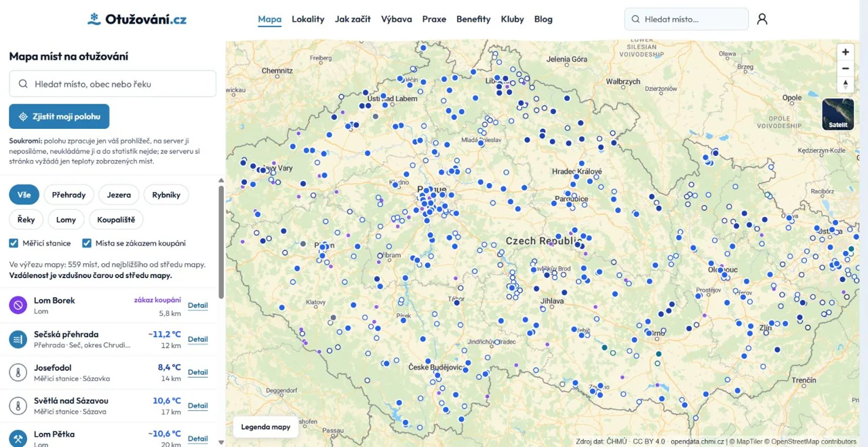The image size is (868, 447).
Task: Open the CC BY 4.0 license link
Action: (x=649, y=442)
